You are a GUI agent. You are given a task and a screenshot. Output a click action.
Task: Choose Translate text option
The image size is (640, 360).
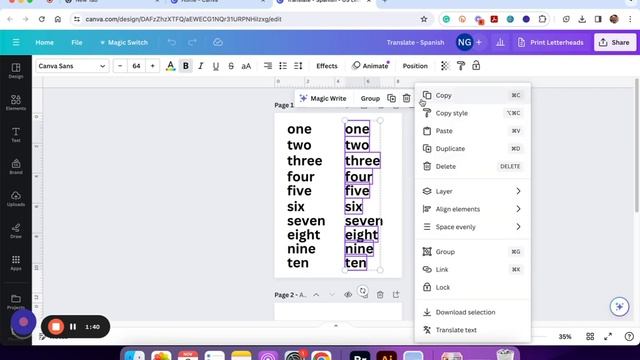coord(473,330)
